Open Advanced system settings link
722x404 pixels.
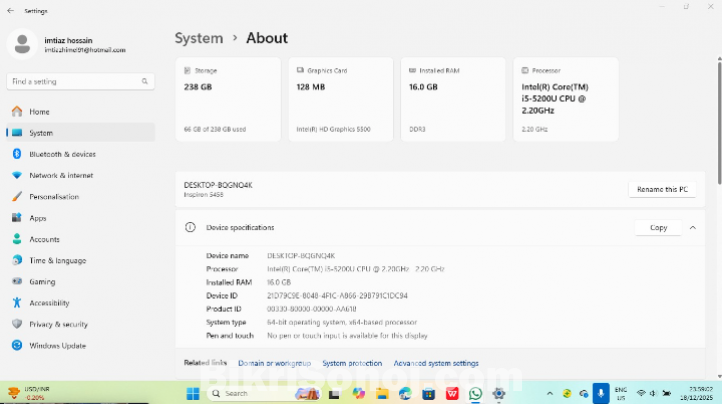436,363
